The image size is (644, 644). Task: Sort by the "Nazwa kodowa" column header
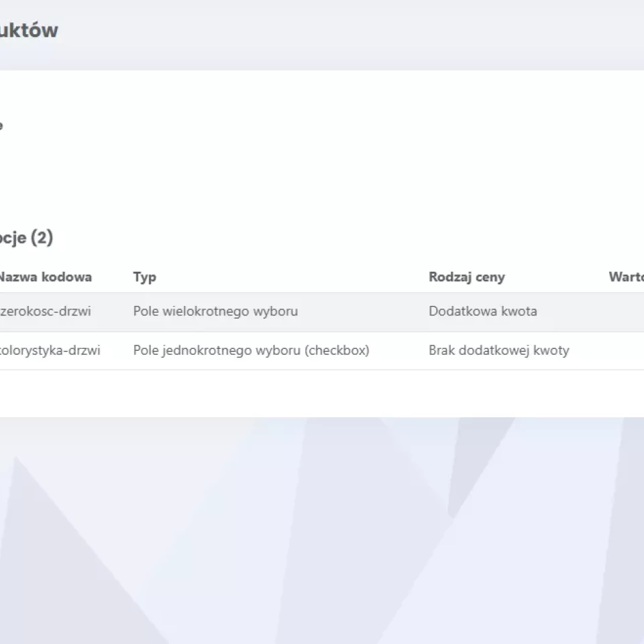point(44,277)
